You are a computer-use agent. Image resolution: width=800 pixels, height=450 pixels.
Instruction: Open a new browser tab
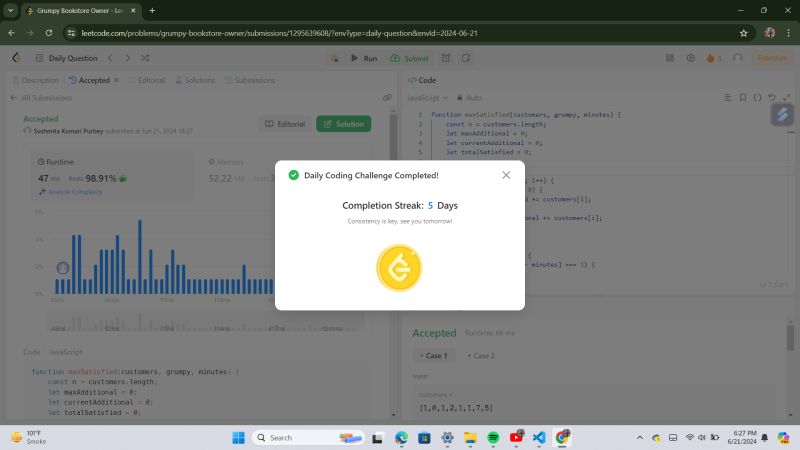pyautogui.click(x=152, y=11)
